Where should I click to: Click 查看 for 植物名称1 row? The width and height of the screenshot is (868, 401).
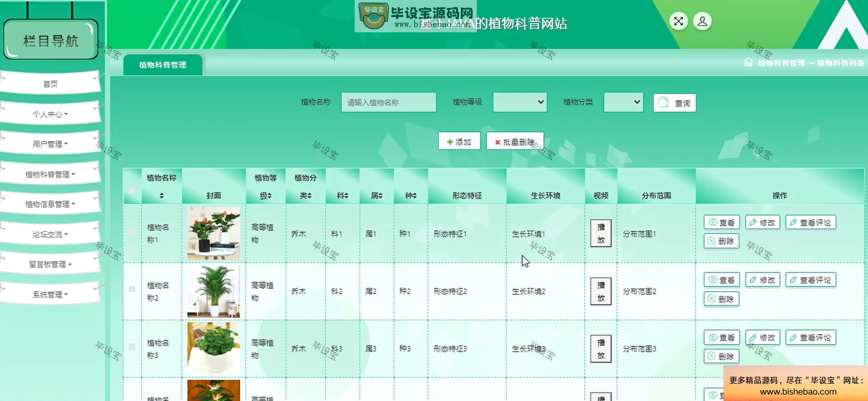point(721,223)
